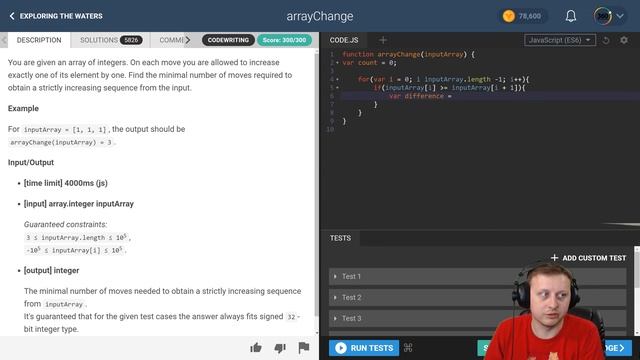Dislike the task with thumbs down

(280, 348)
